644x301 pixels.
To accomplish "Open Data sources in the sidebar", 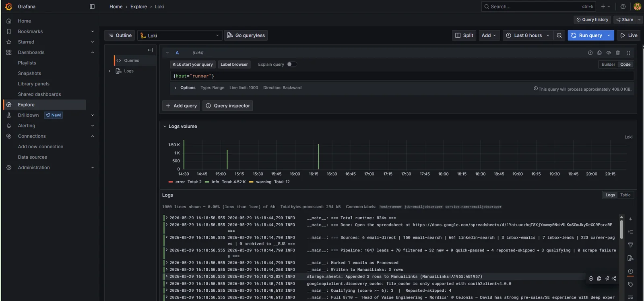I will click(x=33, y=157).
